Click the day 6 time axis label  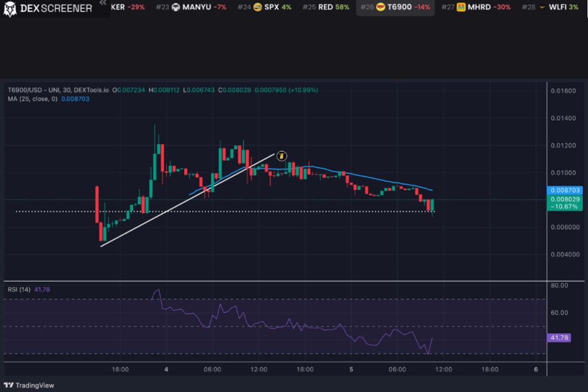536,369
